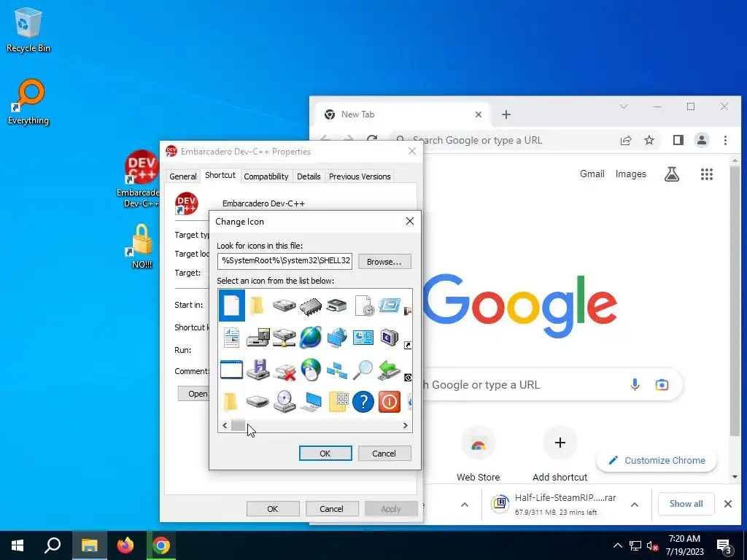
Task: Choose the printer icon in the icon list
Action: click(x=337, y=306)
